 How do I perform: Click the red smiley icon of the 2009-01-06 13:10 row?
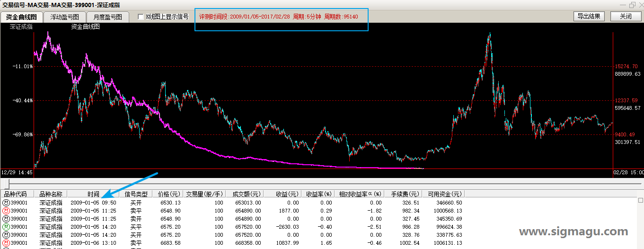click(x=6, y=243)
